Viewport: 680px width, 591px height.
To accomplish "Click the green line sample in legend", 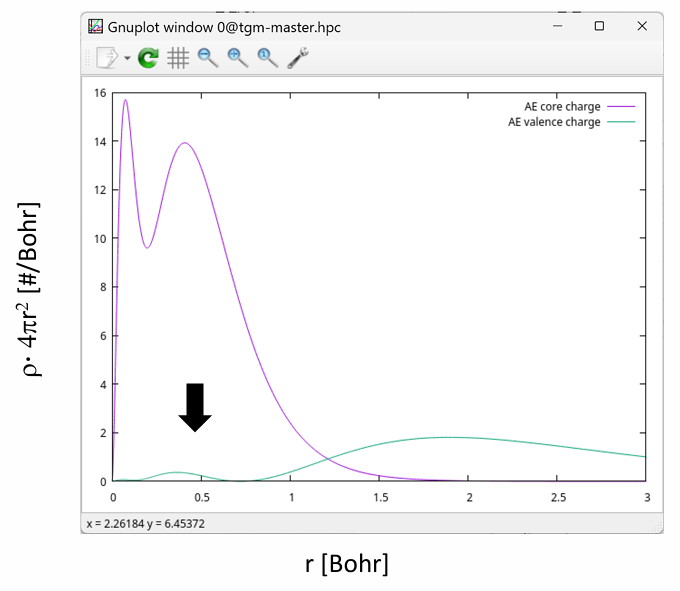I will pos(620,122).
